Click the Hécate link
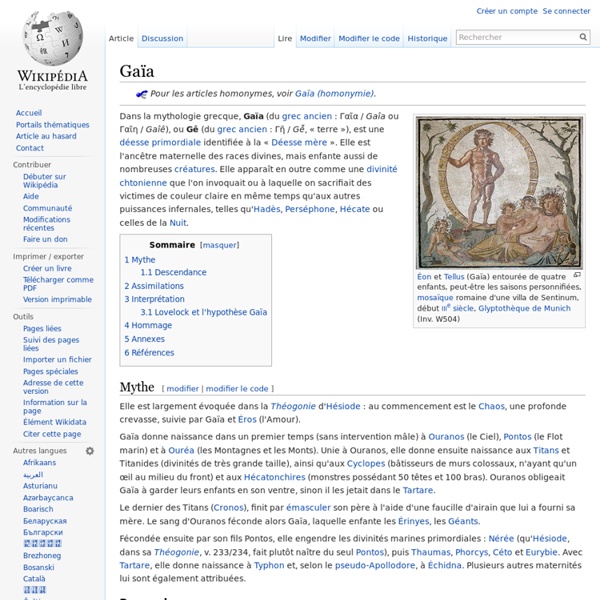The width and height of the screenshot is (600, 600). tap(355, 209)
